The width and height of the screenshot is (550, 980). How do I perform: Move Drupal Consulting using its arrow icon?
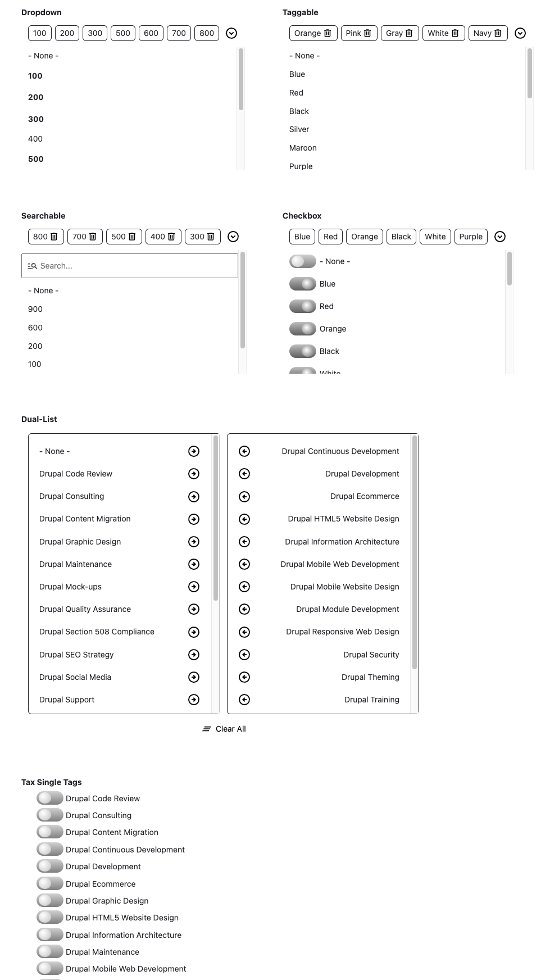click(193, 496)
